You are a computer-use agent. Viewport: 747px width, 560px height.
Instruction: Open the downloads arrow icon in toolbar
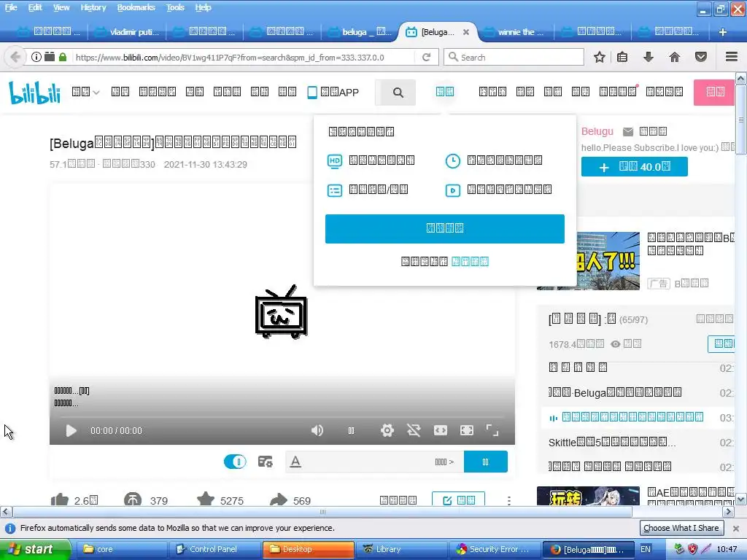[648, 57]
